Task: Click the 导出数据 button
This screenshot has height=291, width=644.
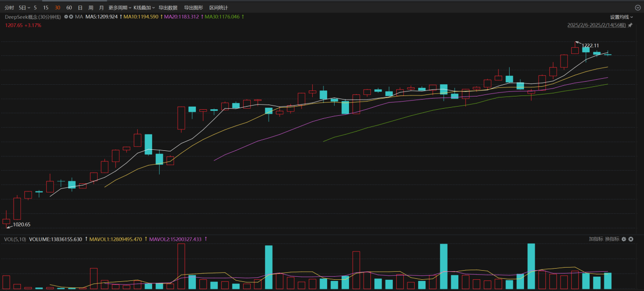Action: tap(168, 8)
